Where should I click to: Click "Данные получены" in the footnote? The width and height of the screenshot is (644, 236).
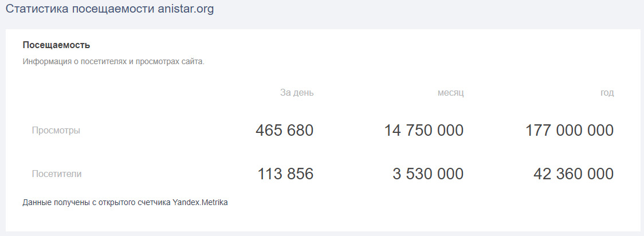click(52, 202)
